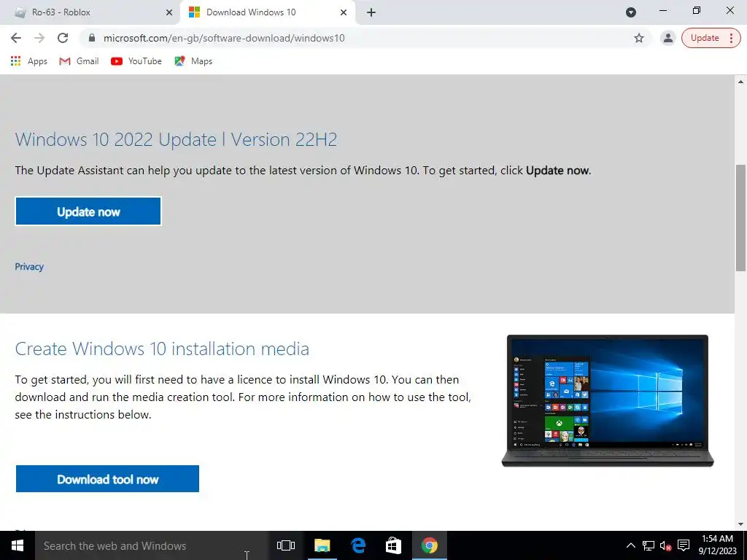Click the taskbar clock showing 1:54 AM
The width and height of the screenshot is (747, 560).
click(x=718, y=545)
